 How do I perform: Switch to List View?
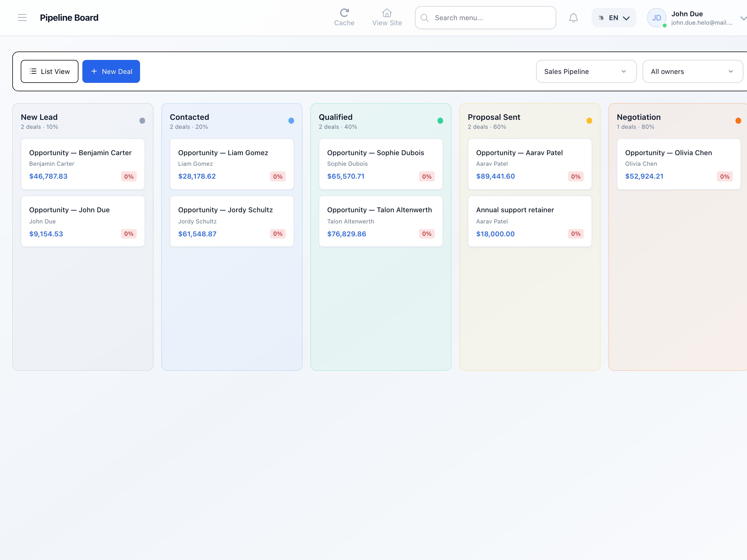(49, 71)
